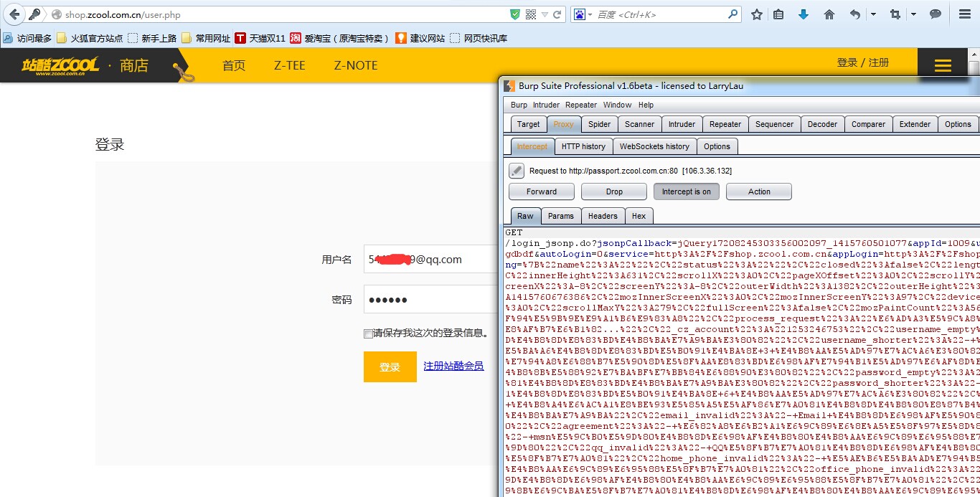The width and height of the screenshot is (980, 497).
Task: Switch to the Decoder tab
Action: pos(823,124)
